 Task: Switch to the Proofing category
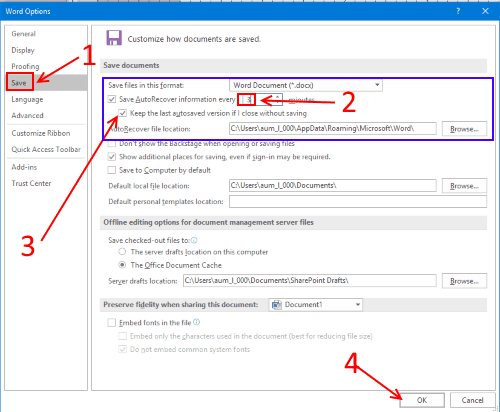25,66
